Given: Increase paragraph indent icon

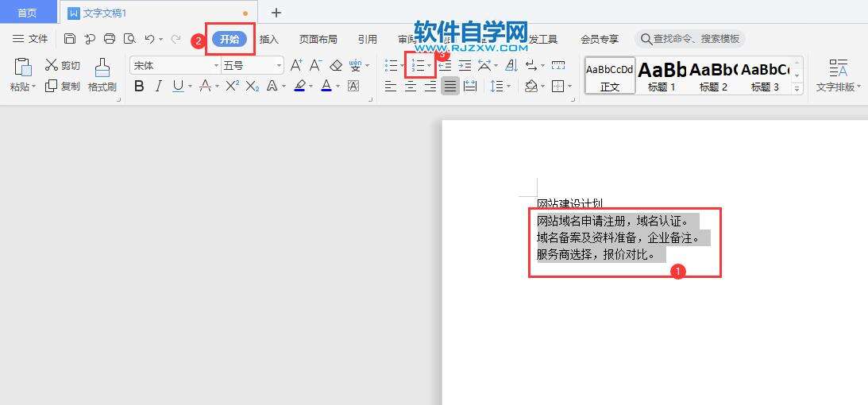Looking at the screenshot, I should point(465,65).
